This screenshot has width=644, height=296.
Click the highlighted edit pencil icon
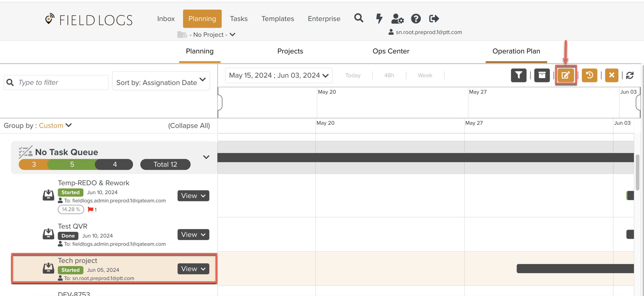(x=565, y=75)
